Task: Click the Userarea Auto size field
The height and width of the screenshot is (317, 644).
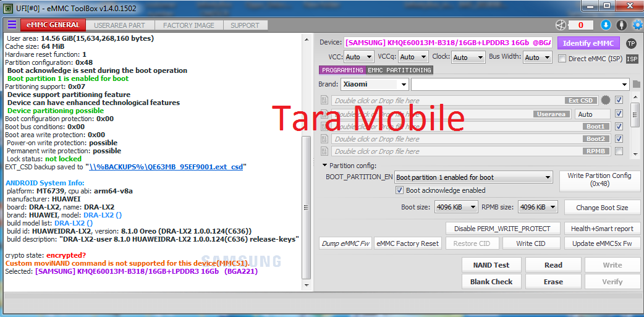Action: [x=592, y=114]
